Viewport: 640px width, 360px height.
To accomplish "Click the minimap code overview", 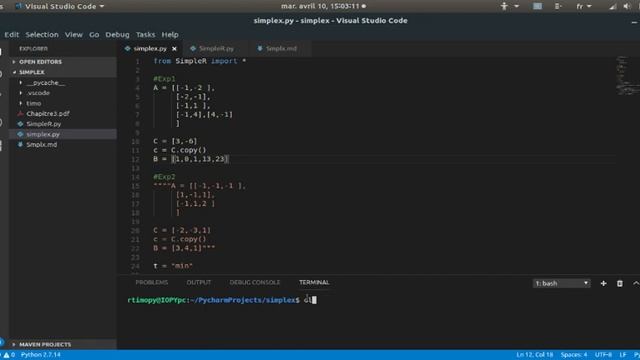I will (627, 76).
